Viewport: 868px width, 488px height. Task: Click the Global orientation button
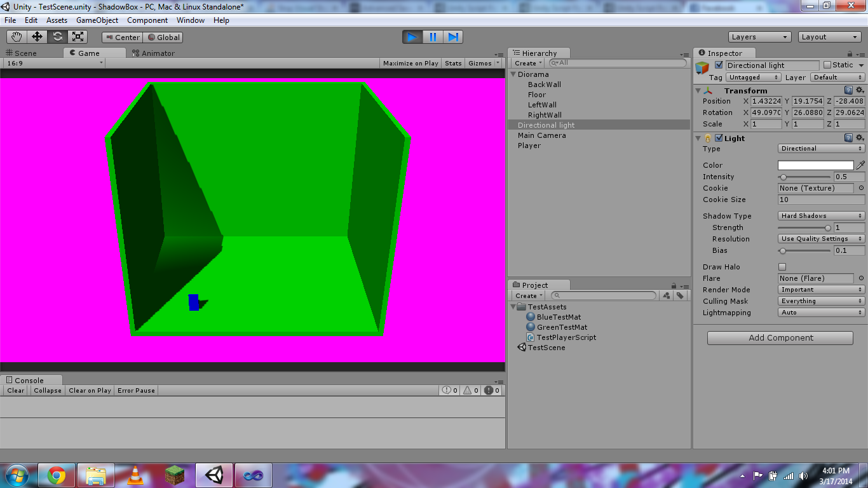click(163, 37)
